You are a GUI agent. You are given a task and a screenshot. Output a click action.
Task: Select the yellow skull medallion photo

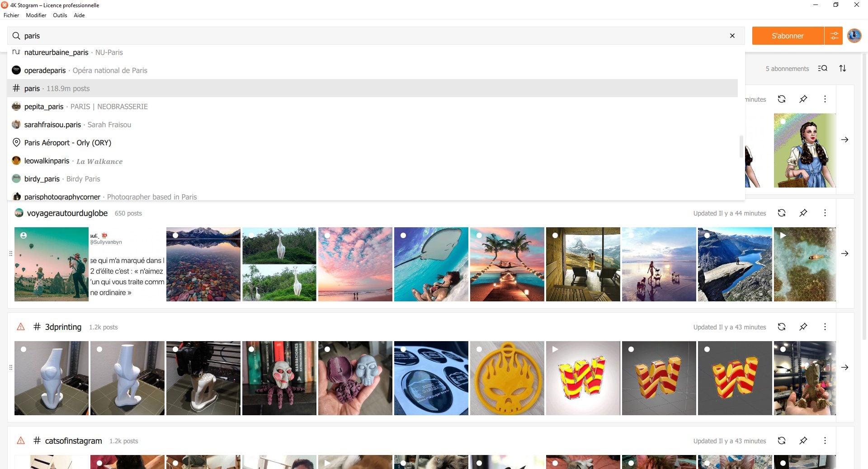(x=507, y=378)
